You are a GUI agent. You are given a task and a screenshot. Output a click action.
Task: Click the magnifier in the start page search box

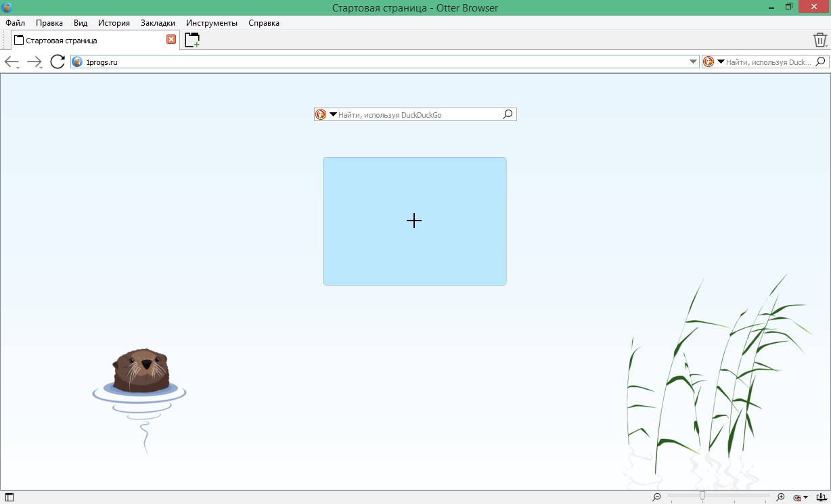pyautogui.click(x=508, y=115)
